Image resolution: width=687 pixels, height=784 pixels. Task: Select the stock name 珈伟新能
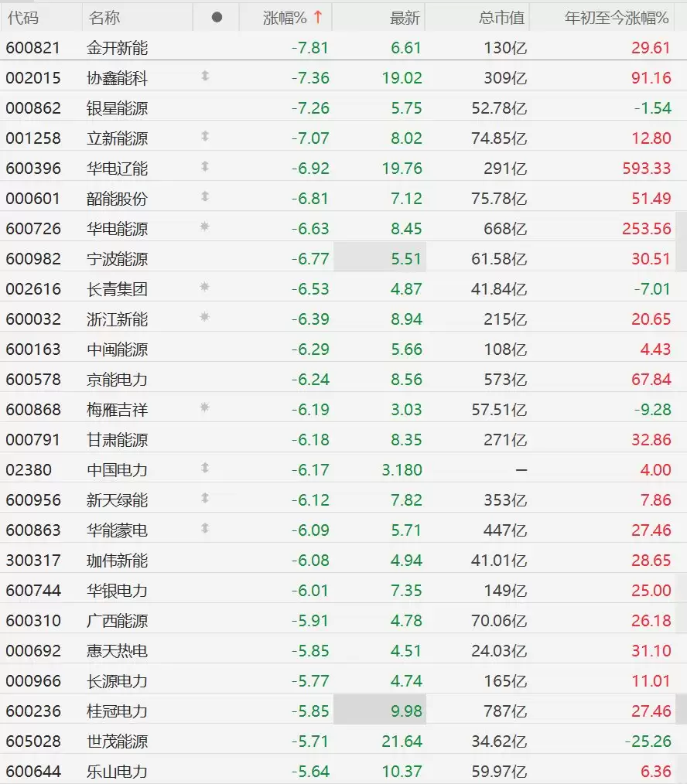tap(117, 561)
